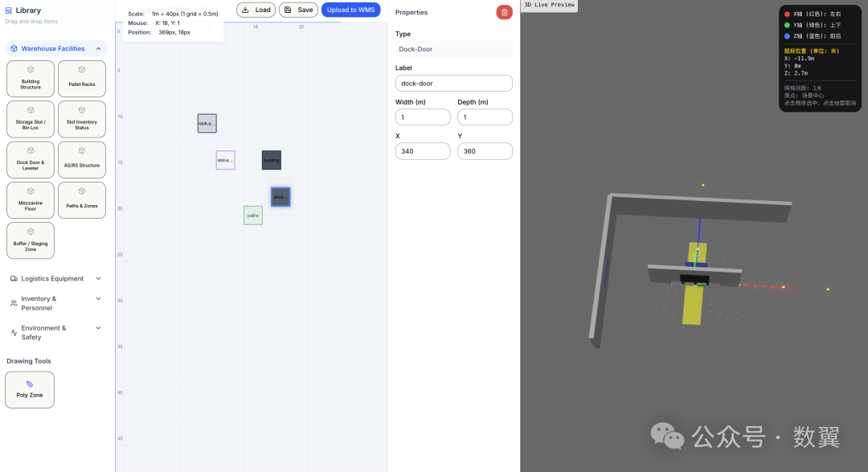Image resolution: width=868 pixels, height=472 pixels.
Task: Click the Depth (m) input field
Action: coord(485,117)
